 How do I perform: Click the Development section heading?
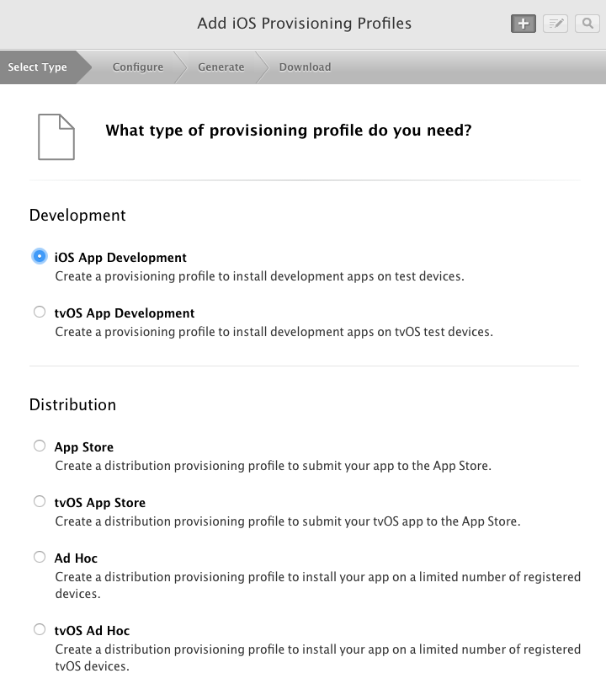pyautogui.click(x=77, y=215)
